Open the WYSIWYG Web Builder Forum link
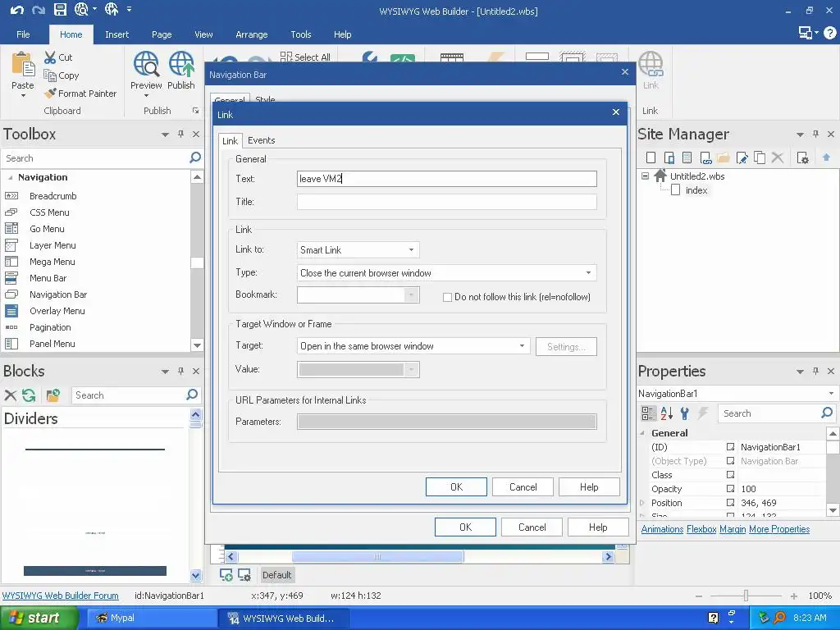The width and height of the screenshot is (840, 630). point(61,596)
